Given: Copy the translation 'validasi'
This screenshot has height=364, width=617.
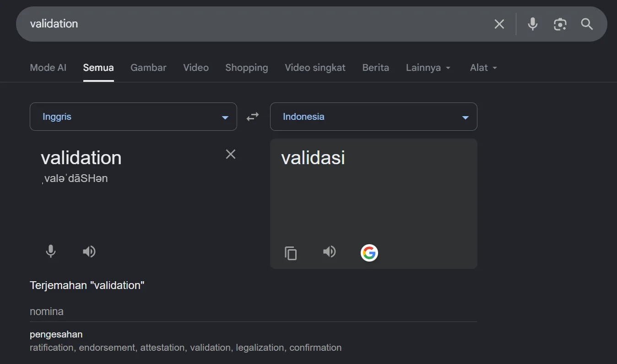Looking at the screenshot, I should click(291, 253).
